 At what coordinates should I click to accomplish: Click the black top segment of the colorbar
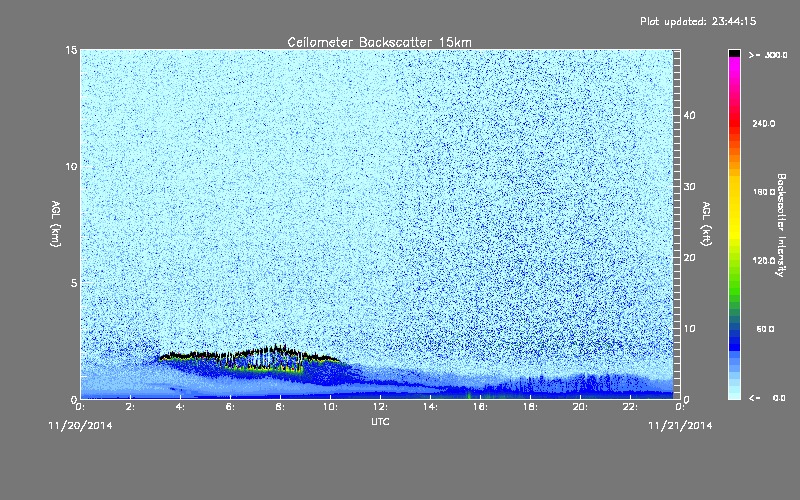(x=734, y=53)
